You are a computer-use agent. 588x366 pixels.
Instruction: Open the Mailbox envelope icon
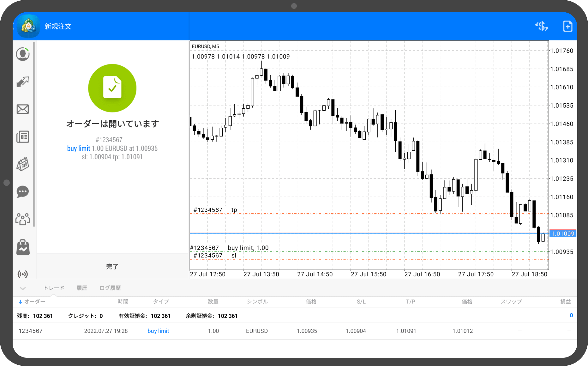pos(23,109)
